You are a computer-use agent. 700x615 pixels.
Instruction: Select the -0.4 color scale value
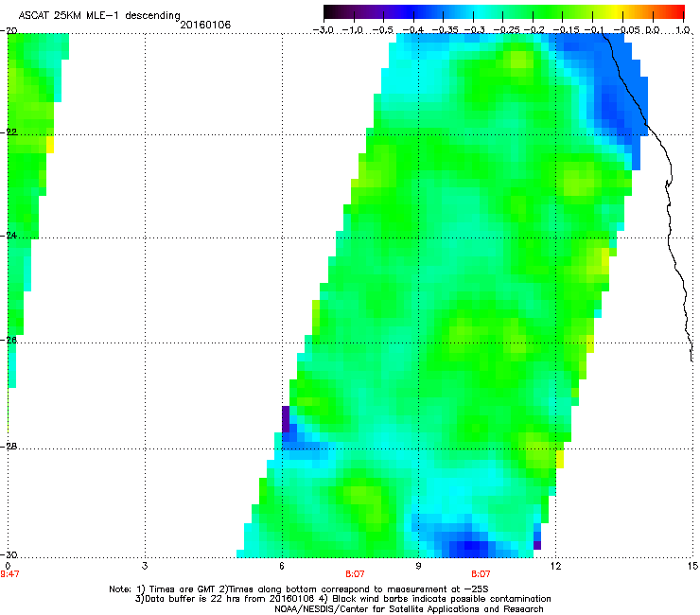click(x=413, y=30)
